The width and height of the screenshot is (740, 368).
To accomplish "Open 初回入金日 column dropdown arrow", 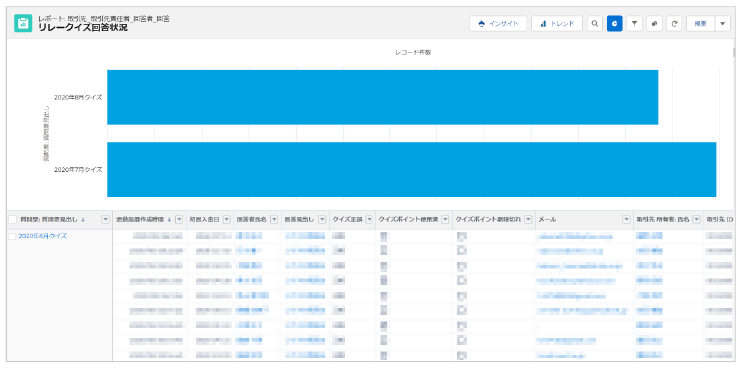I will pos(227,219).
